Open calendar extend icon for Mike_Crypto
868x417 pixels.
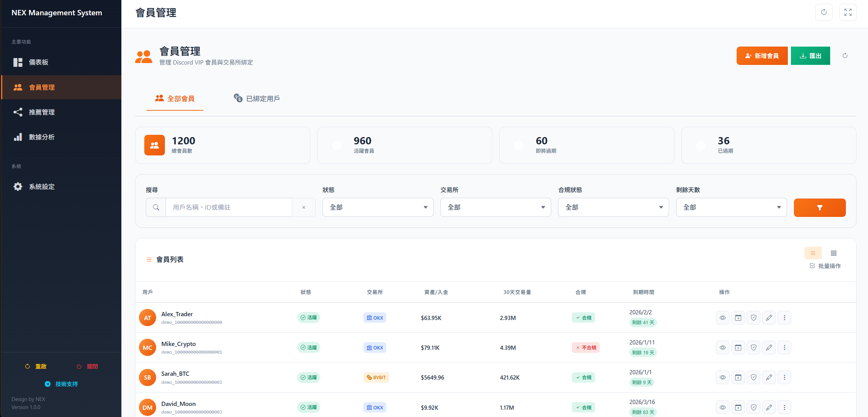coord(738,347)
